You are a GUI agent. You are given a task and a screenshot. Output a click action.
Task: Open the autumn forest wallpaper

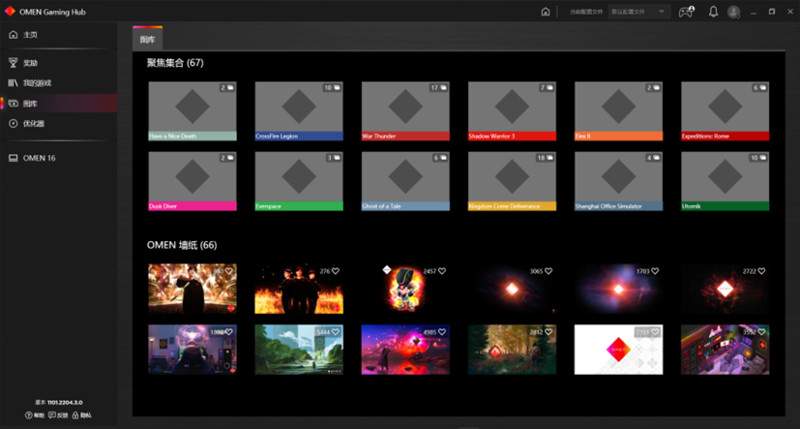(512, 349)
